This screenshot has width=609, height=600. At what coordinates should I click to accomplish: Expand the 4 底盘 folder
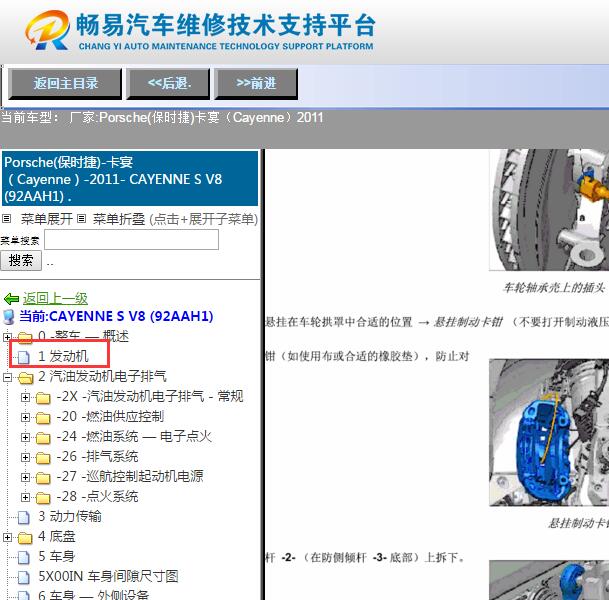click(x=7, y=537)
